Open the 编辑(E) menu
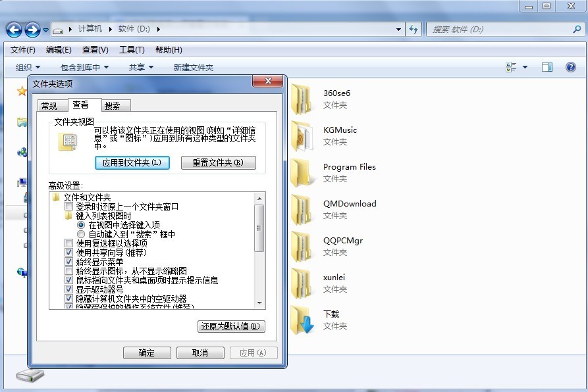 59,50
